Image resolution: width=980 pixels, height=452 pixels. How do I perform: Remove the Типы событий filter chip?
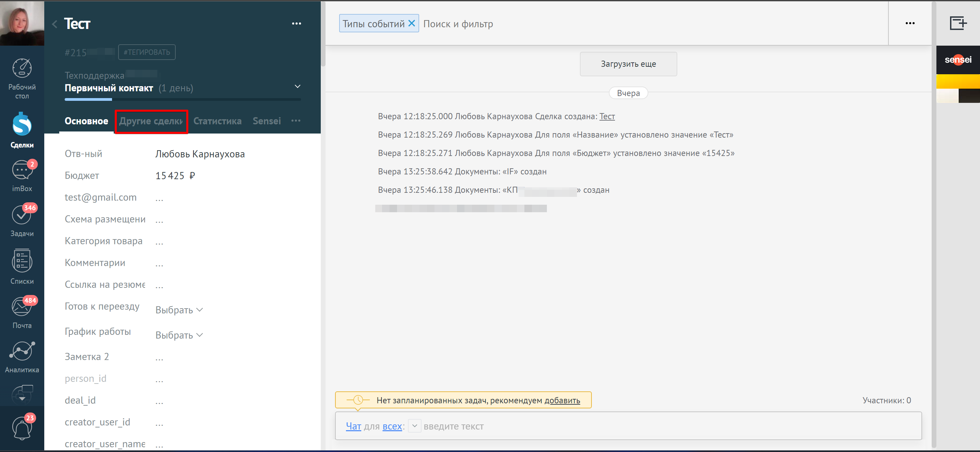[411, 23]
